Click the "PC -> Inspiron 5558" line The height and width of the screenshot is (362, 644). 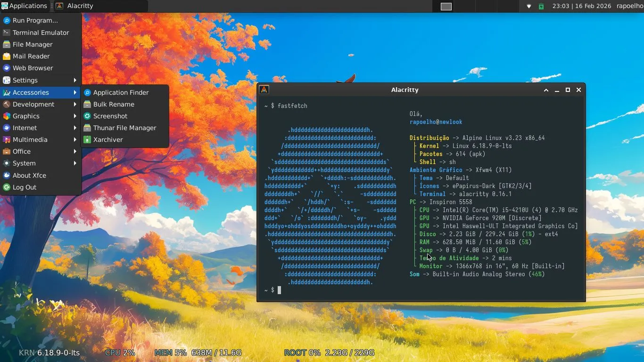441,202
